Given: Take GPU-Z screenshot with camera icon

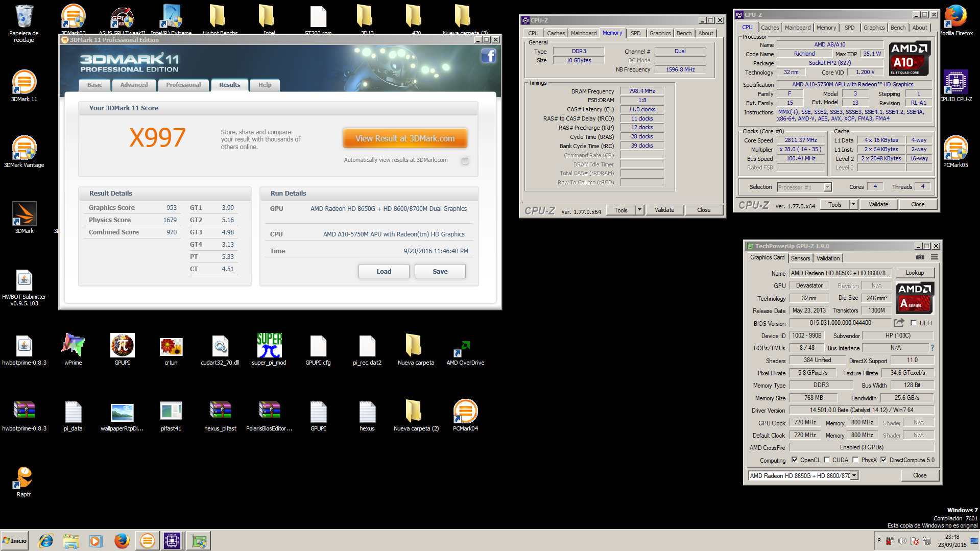Looking at the screenshot, I should coord(920,257).
